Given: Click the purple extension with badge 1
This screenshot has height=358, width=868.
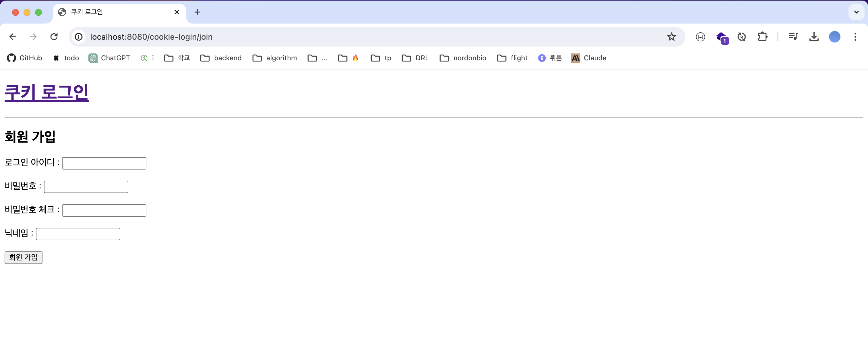Looking at the screenshot, I should pos(721,37).
